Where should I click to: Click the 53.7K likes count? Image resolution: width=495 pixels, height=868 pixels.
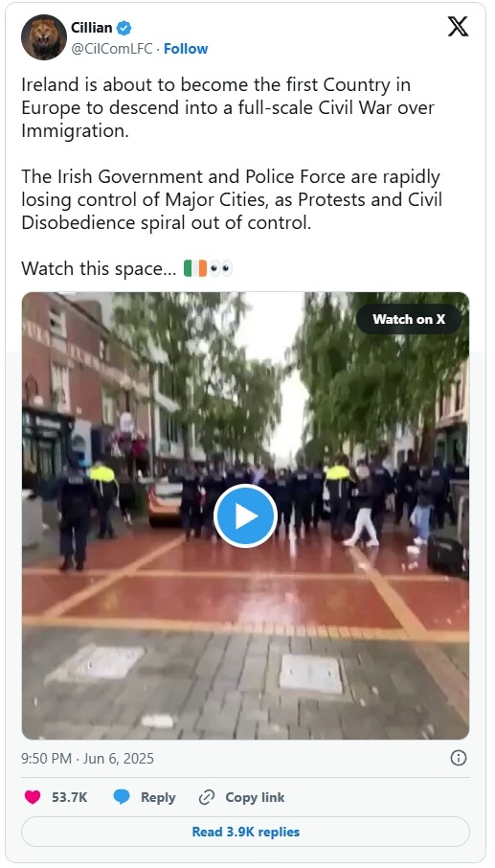pyautogui.click(x=70, y=797)
